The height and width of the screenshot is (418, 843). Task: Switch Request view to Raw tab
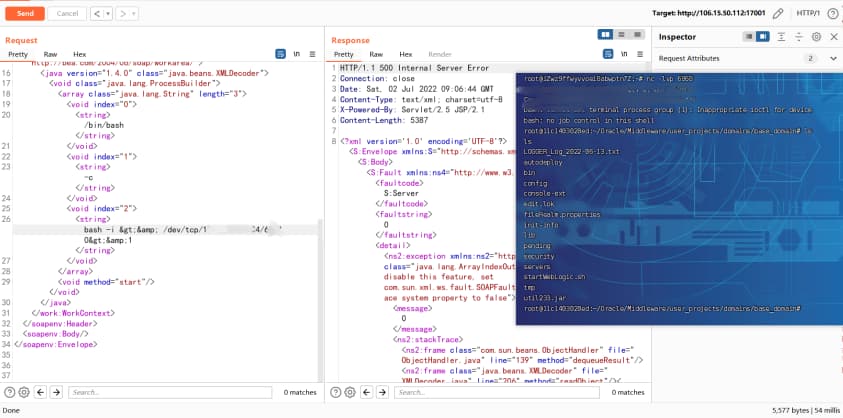tap(50, 54)
